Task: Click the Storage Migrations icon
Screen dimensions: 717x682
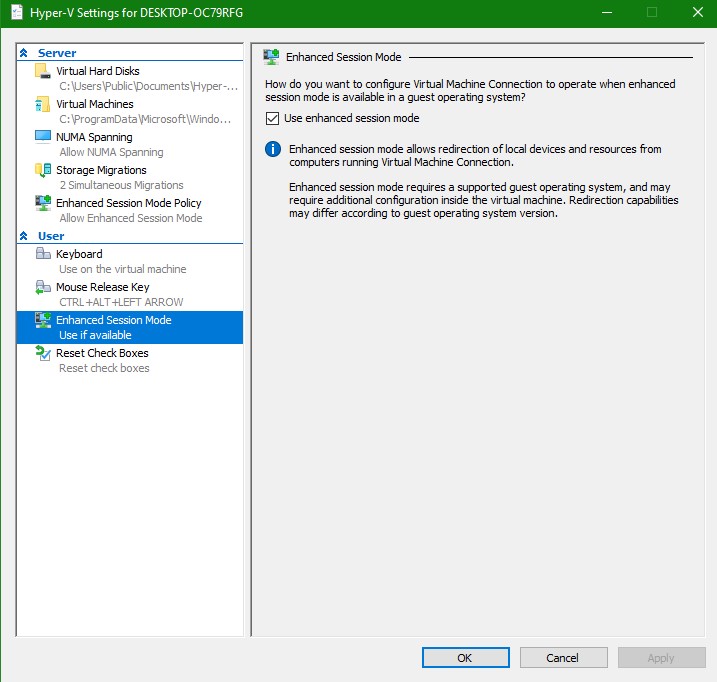Action: click(x=42, y=170)
